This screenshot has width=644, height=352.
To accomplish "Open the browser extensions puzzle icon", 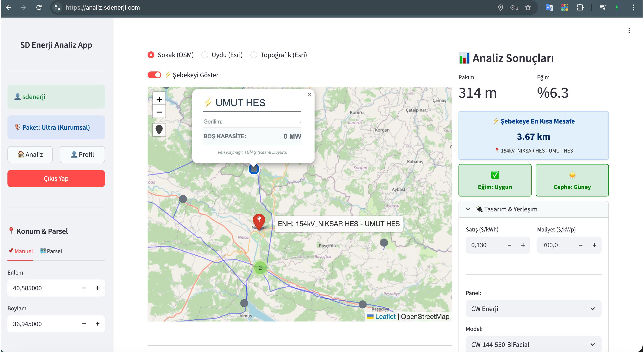I will coord(580,7).
